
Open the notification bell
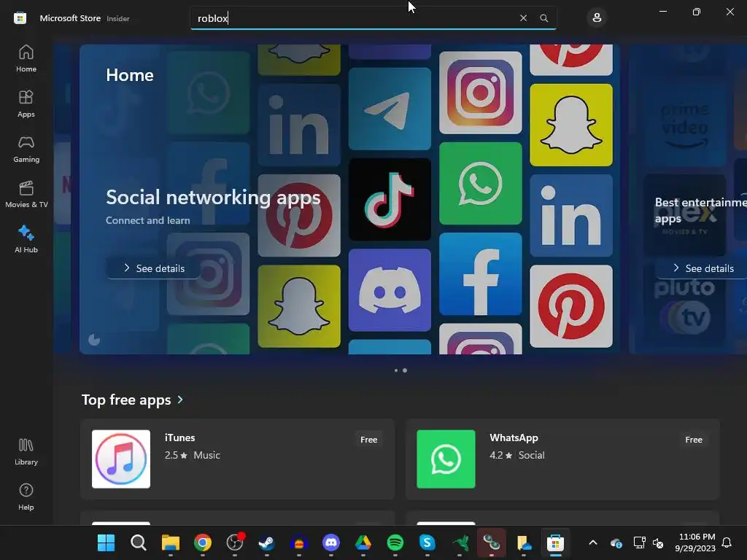[727, 542]
